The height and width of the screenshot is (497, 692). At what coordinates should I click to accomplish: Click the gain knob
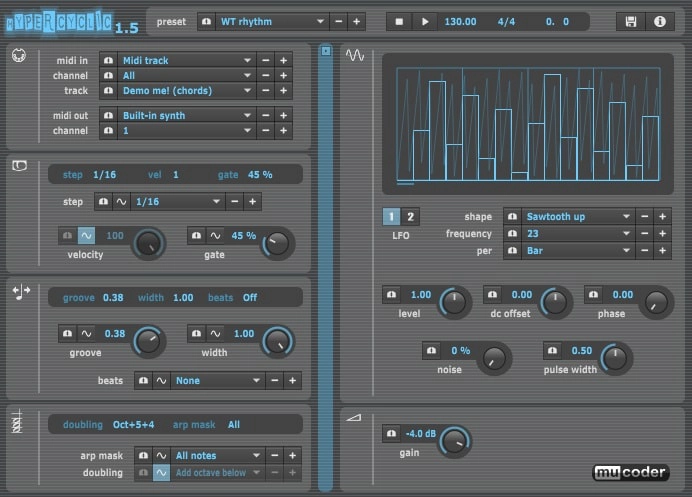455,441
